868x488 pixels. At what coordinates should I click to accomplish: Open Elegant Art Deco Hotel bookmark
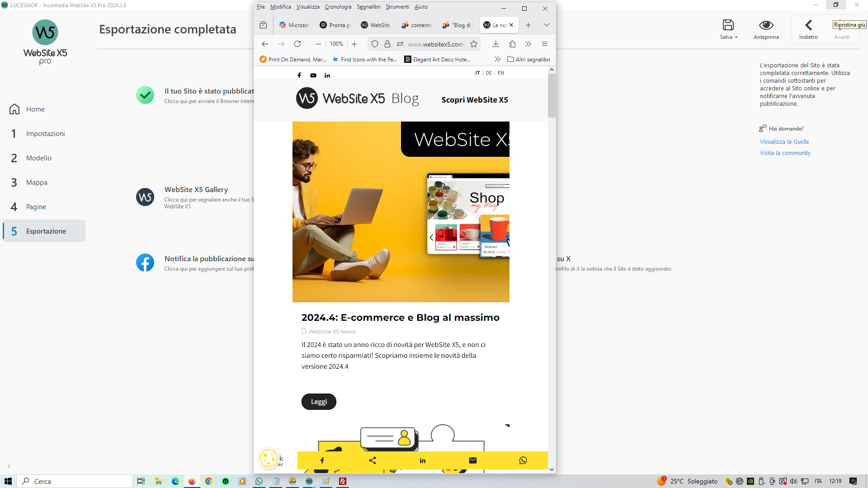437,59
